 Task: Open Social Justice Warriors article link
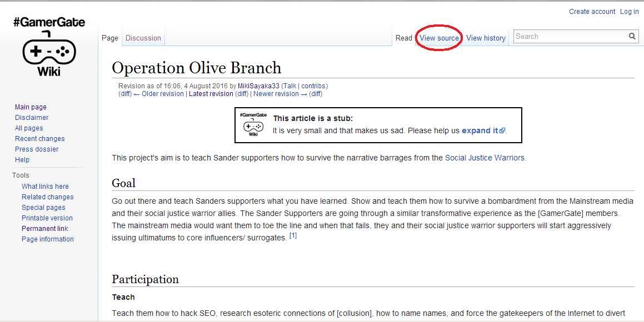pyautogui.click(x=485, y=158)
